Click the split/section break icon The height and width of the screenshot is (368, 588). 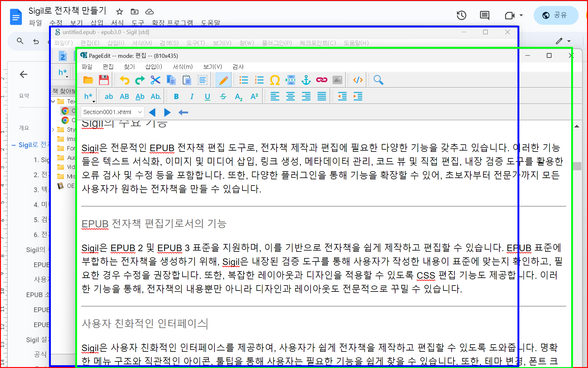290,80
